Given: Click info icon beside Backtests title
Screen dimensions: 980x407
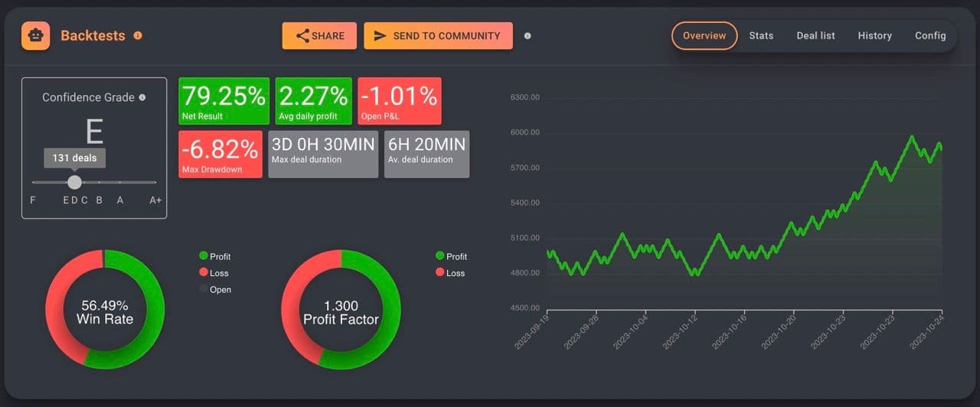Looking at the screenshot, I should click(x=138, y=35).
